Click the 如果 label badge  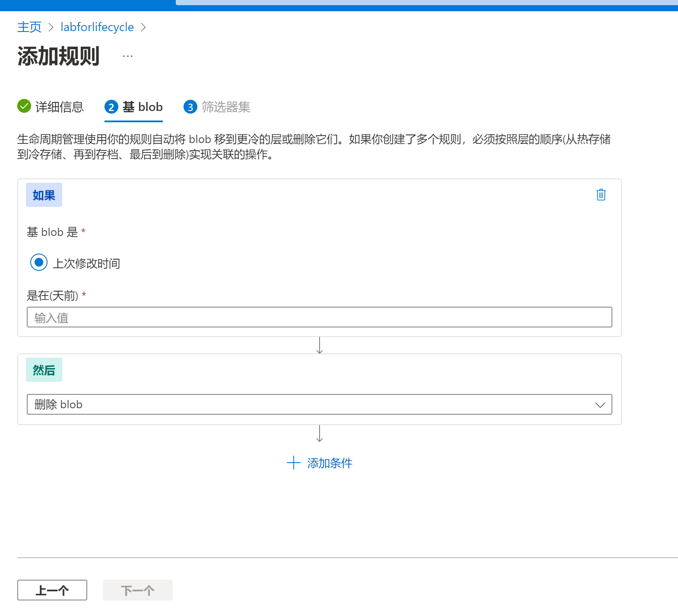click(x=44, y=195)
